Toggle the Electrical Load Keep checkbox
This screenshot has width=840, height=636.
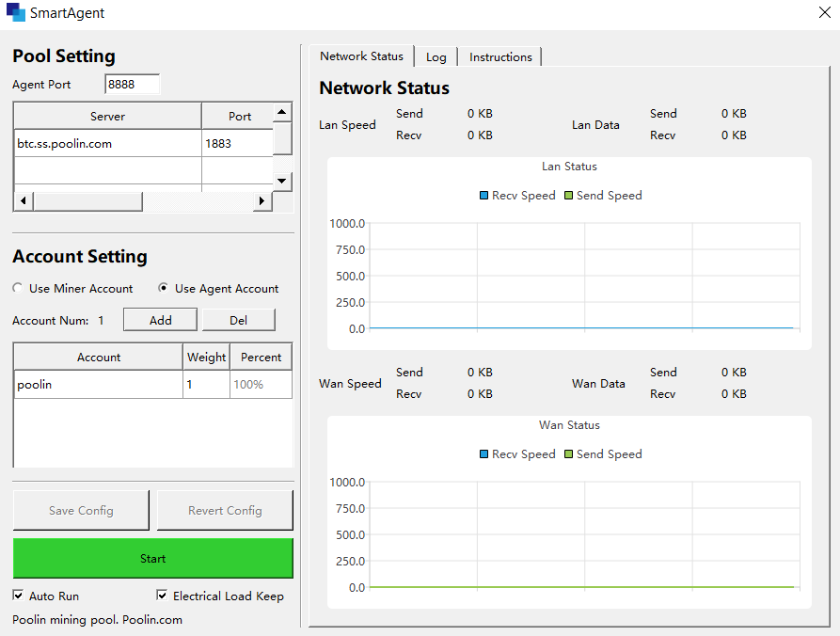pos(161,596)
